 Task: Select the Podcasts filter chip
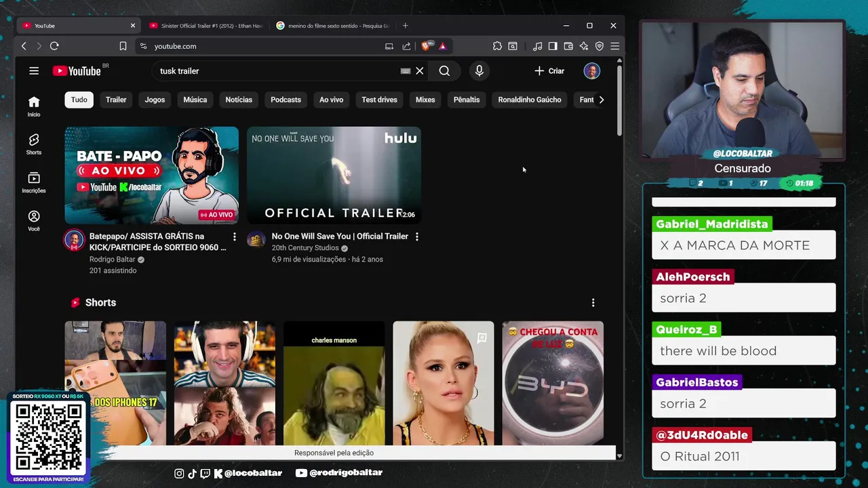click(285, 100)
